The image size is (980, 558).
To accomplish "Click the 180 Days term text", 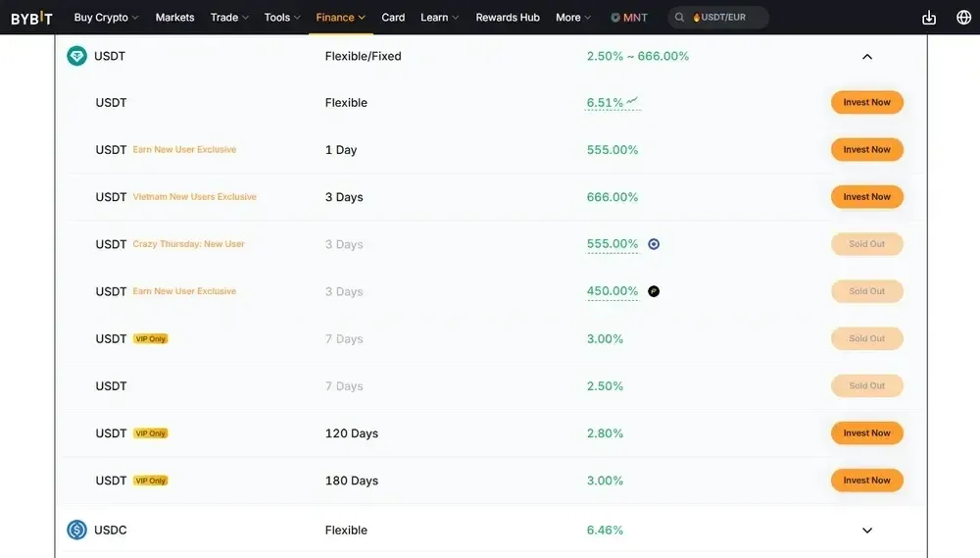I will (x=351, y=481).
